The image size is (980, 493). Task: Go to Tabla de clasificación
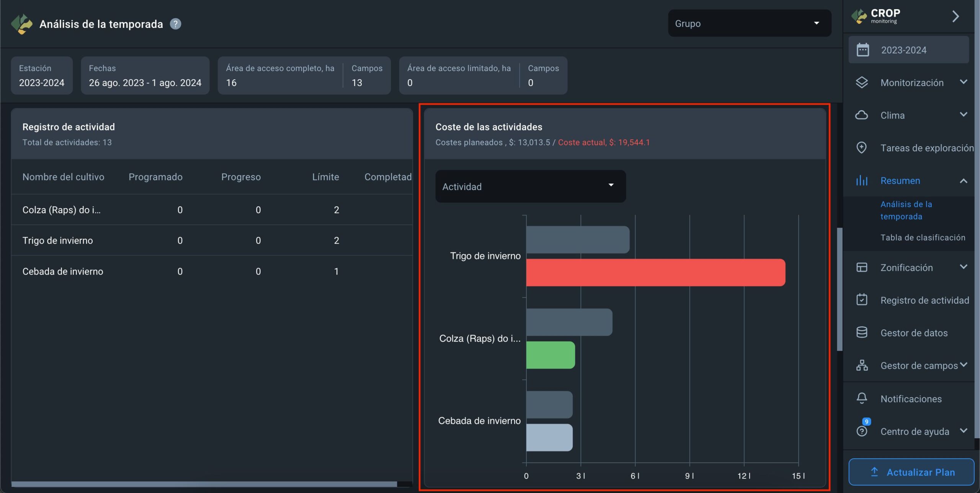pos(923,238)
